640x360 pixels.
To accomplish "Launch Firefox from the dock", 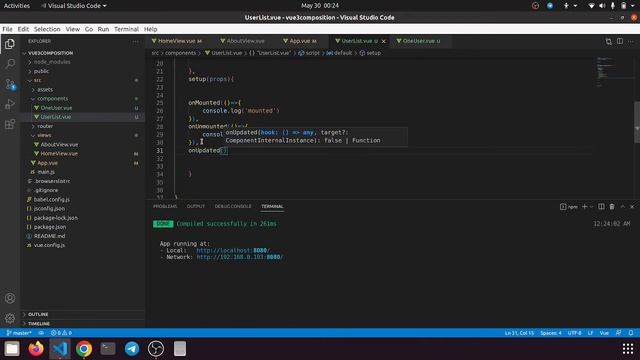I will click(x=36, y=349).
